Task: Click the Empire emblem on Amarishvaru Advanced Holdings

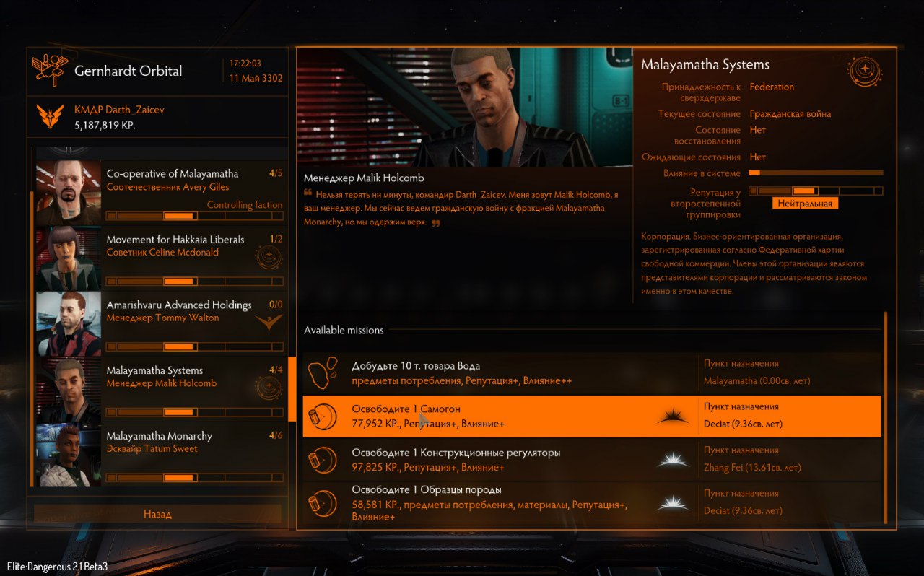Action: click(x=269, y=322)
